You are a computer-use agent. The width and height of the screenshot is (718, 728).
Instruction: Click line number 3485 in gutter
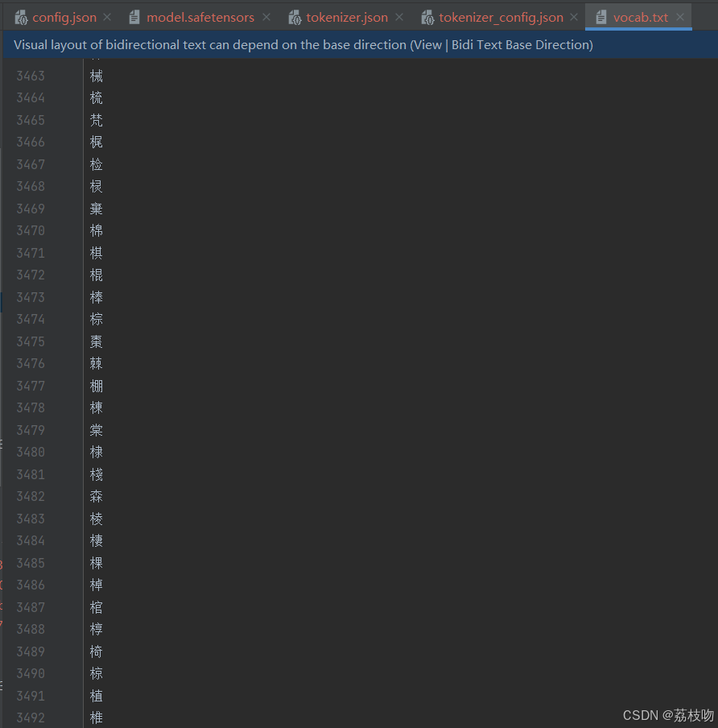(x=31, y=563)
